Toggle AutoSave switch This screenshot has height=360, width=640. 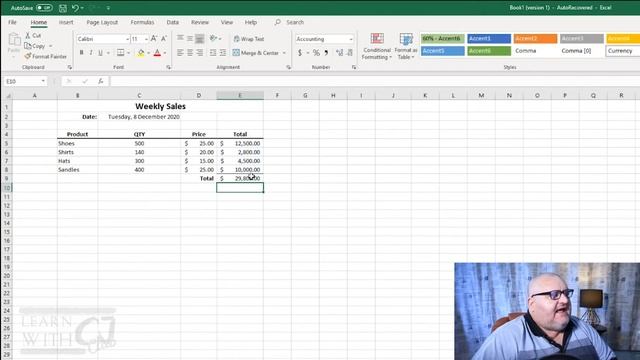44,8
